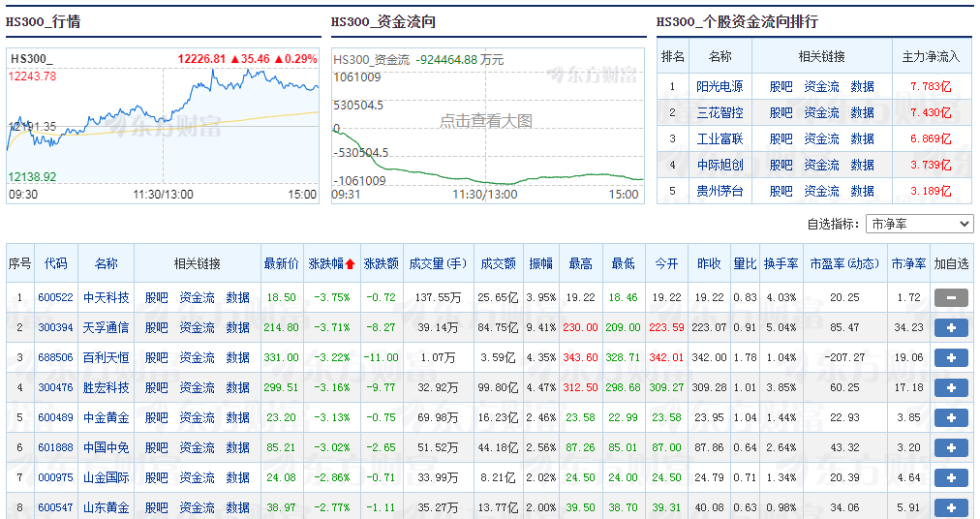Open 中金黄金 name link in table
The height and width of the screenshot is (519, 980).
click(x=107, y=417)
